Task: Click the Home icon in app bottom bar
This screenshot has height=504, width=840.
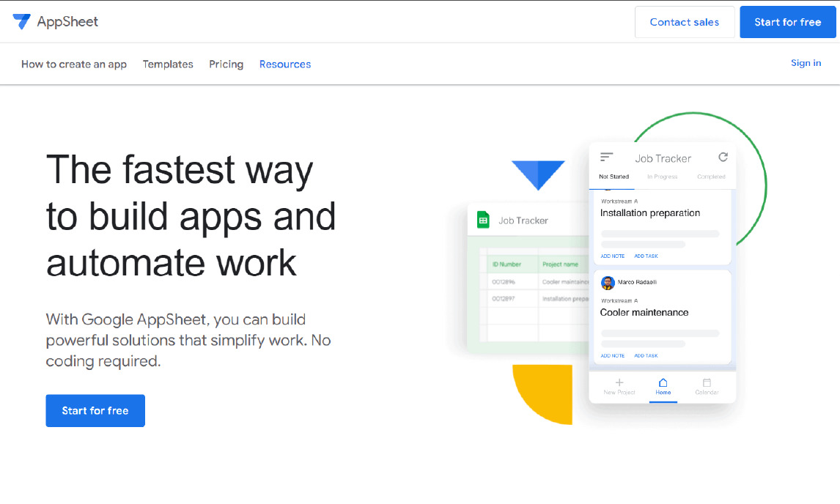Action: pos(663,382)
